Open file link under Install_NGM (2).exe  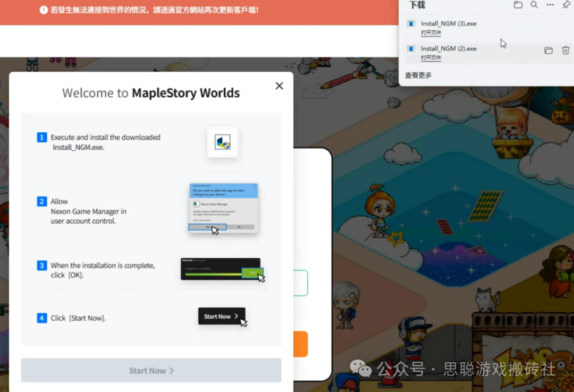coord(431,57)
